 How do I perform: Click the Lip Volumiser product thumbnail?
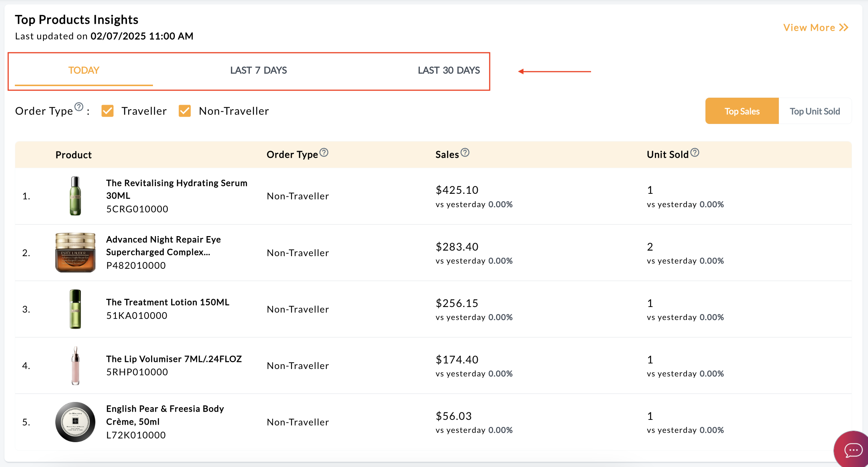(75, 366)
